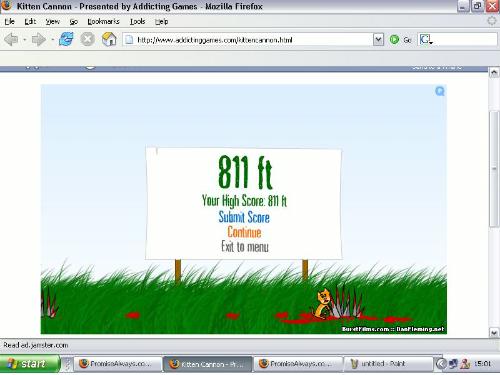Screen dimensions: 500x375
Task: Switch to untitled - Paint taskbar item
Action: 387,363
